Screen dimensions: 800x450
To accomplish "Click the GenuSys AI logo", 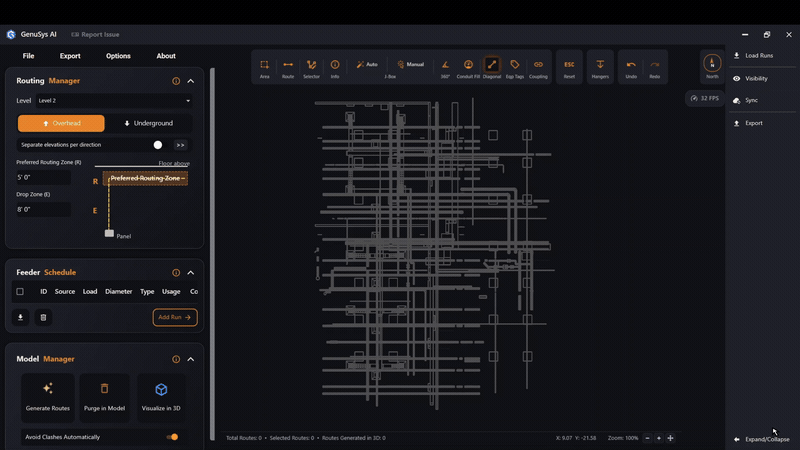I will click(x=11, y=35).
